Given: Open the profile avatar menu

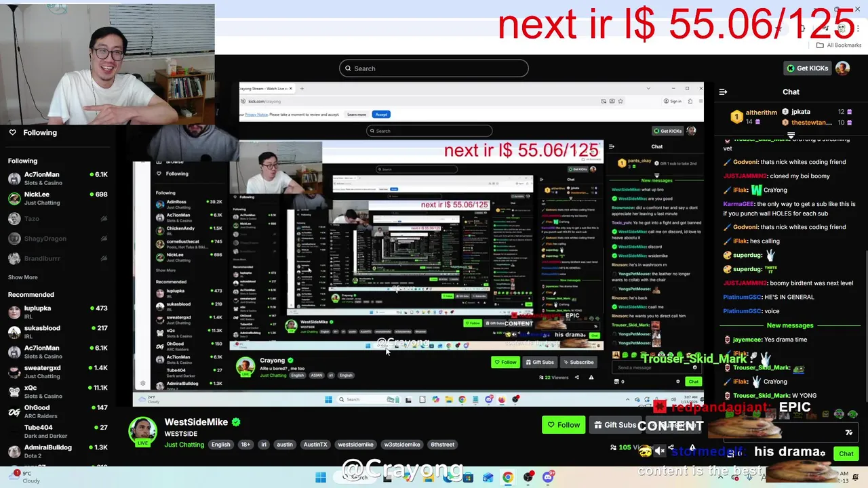Looking at the screenshot, I should click(x=842, y=68).
